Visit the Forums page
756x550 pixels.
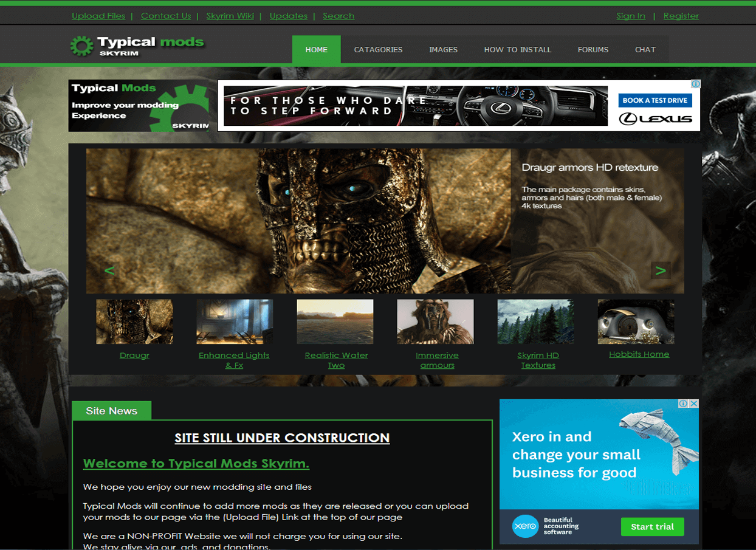coord(593,50)
